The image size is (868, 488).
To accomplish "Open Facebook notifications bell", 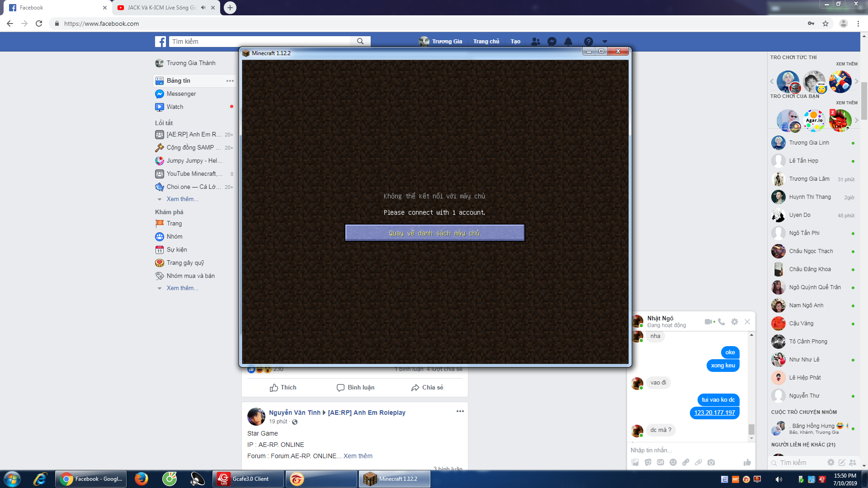I will click(x=568, y=42).
